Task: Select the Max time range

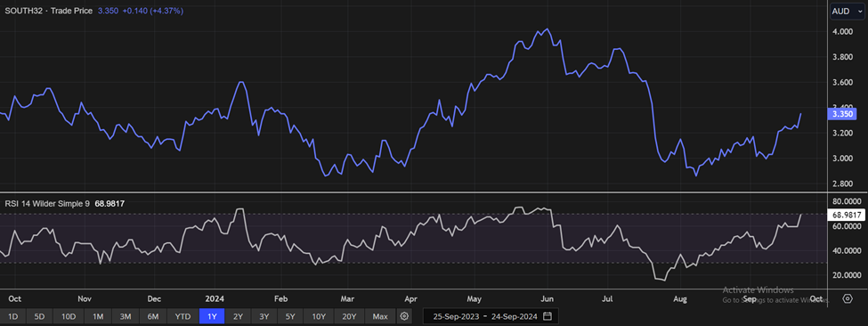Action: tap(380, 316)
